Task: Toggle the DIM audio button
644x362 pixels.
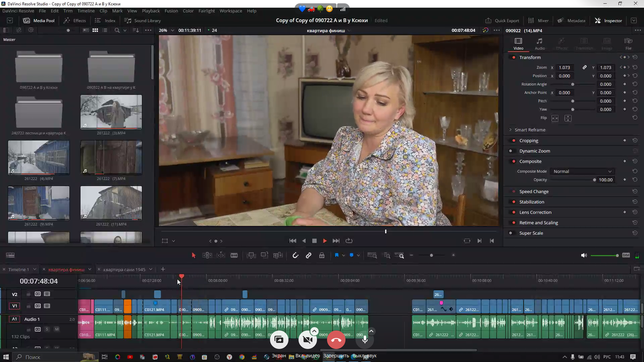Action: pyautogui.click(x=626, y=255)
